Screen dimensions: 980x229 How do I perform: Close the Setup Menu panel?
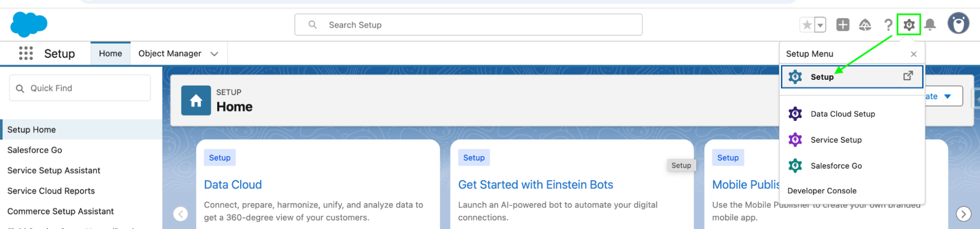(913, 54)
